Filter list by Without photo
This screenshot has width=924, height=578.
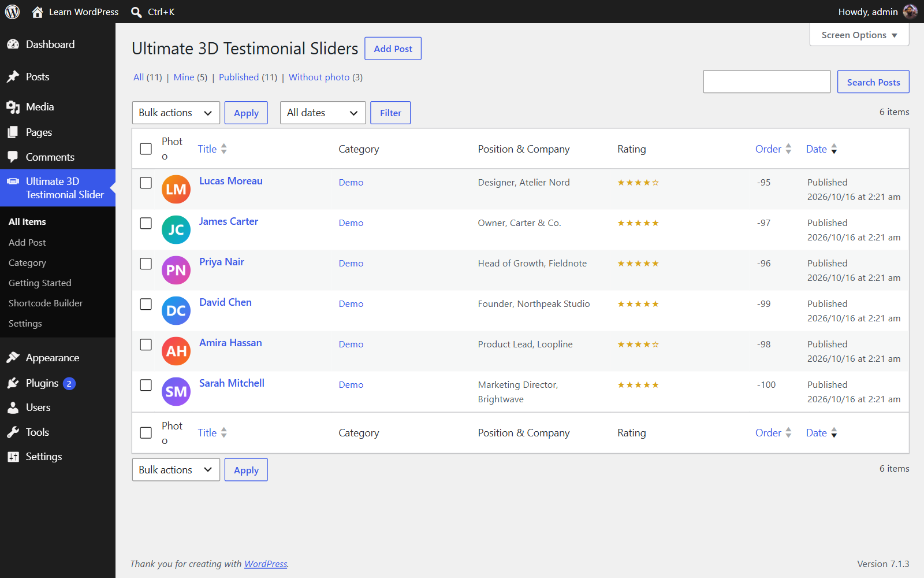click(x=319, y=77)
